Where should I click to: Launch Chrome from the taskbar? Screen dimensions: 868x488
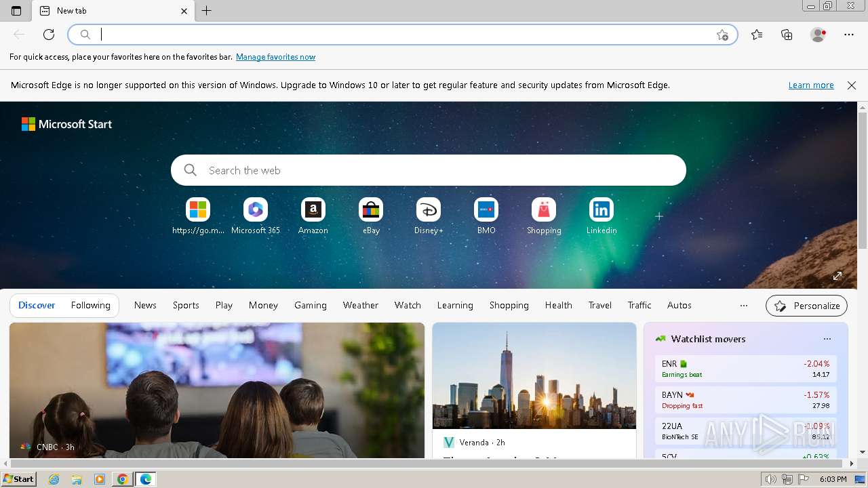(123, 479)
